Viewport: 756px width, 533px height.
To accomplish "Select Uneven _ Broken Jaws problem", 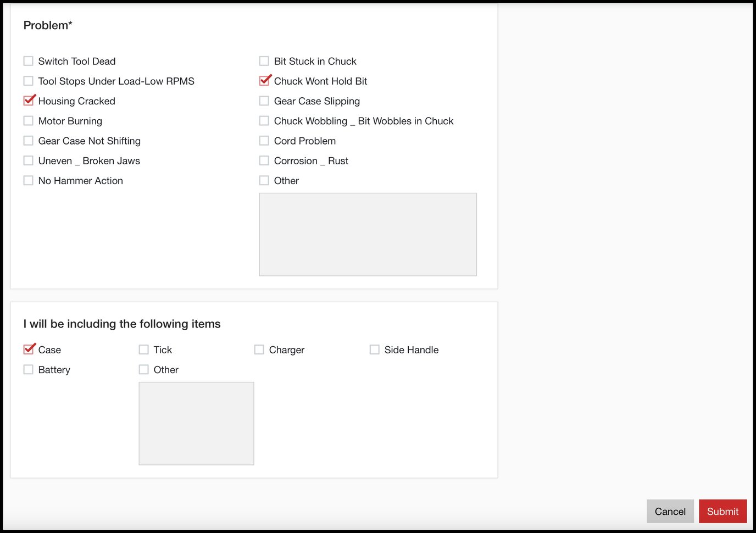I will 28,160.
